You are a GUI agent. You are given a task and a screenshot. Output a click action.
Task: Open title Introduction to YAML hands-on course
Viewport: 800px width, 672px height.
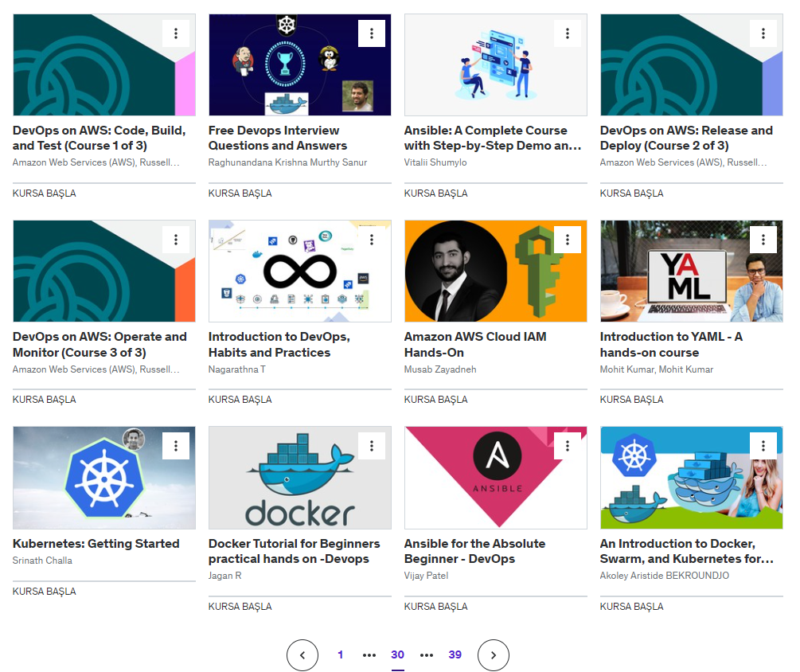[672, 345]
